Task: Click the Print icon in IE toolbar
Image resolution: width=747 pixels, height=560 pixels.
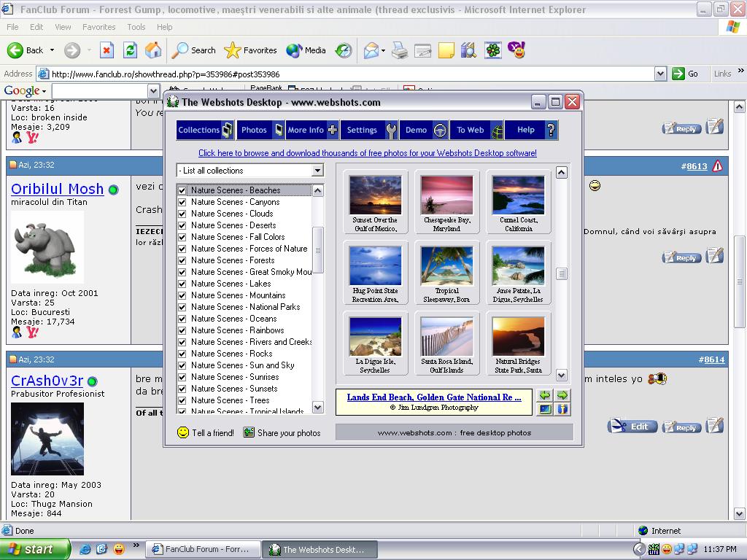Action: 399,50
